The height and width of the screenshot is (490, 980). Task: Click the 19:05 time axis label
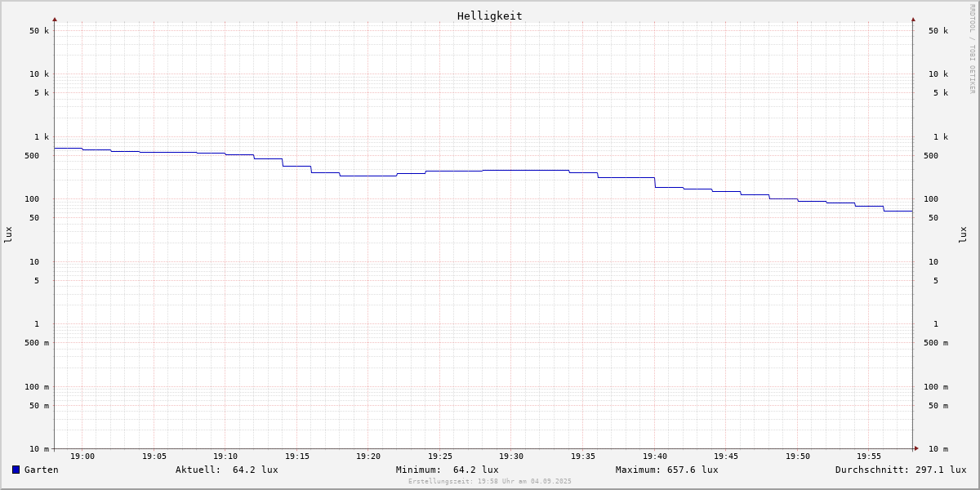[154, 457]
